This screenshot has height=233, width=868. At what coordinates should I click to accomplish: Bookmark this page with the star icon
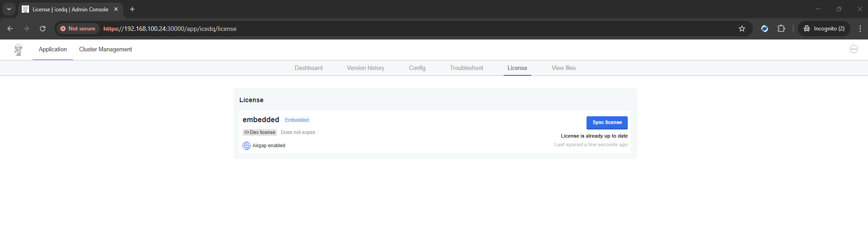[x=742, y=29]
